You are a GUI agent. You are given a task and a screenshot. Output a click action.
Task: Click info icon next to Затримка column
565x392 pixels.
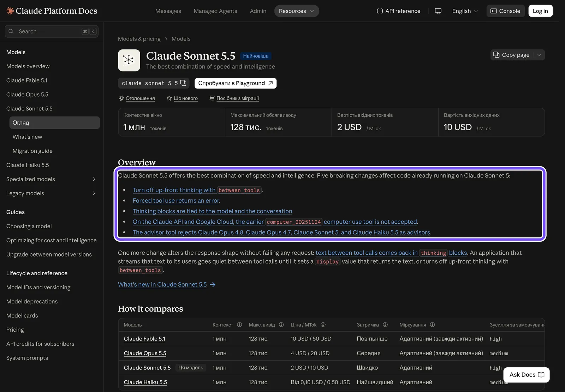pos(385,325)
